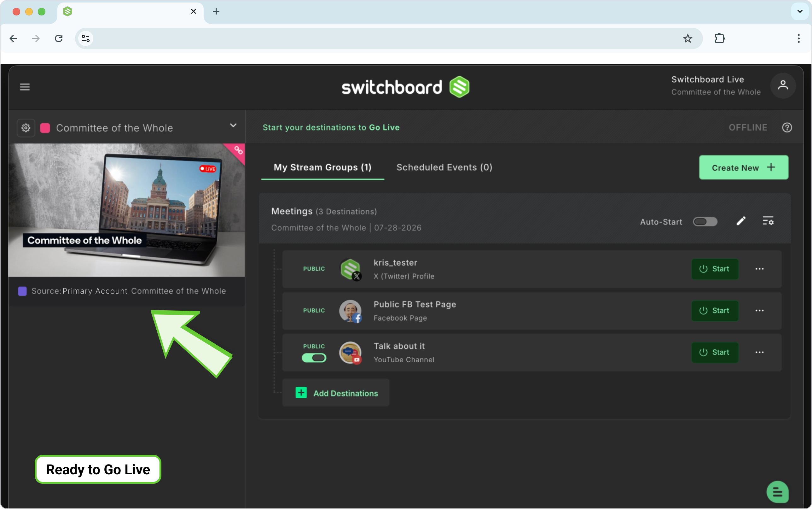
Task: View site information icon in address bar
Action: click(86, 38)
